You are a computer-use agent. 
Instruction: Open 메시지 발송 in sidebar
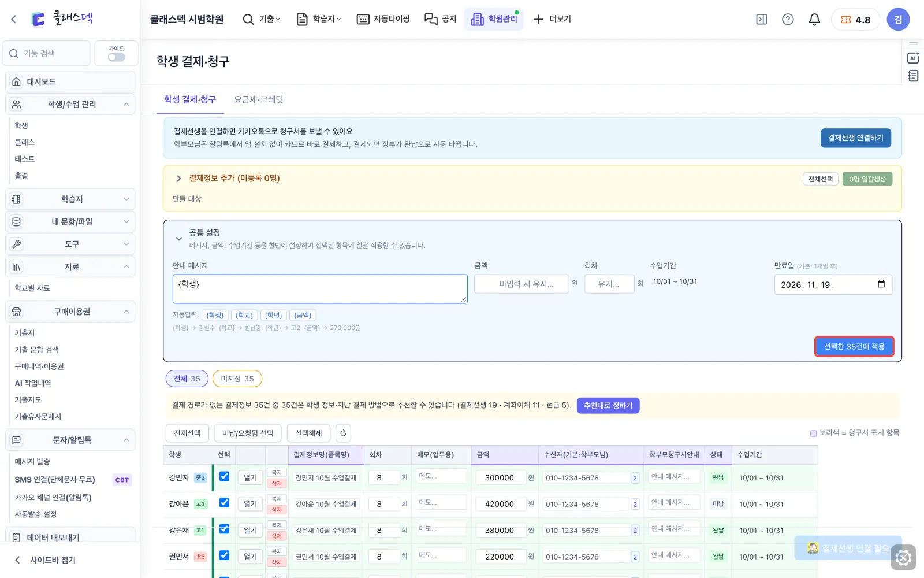[32, 461]
